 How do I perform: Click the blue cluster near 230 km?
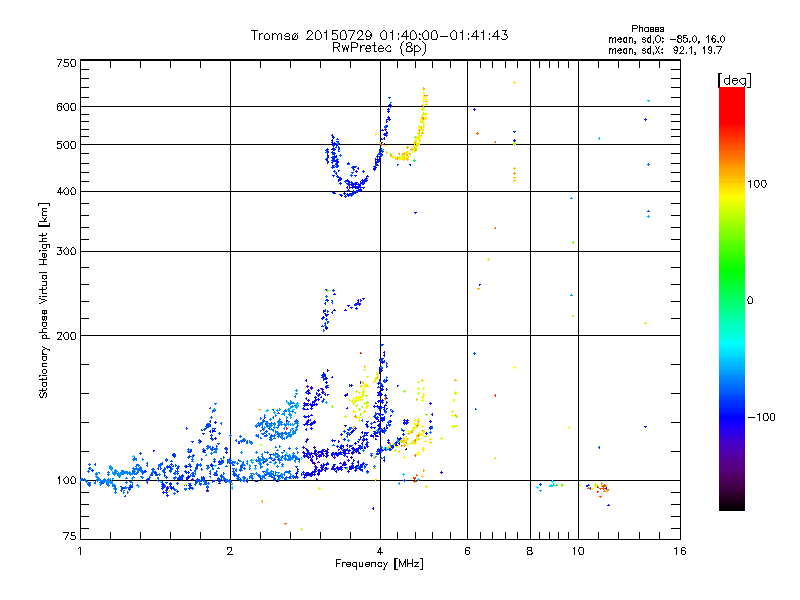tap(327, 310)
